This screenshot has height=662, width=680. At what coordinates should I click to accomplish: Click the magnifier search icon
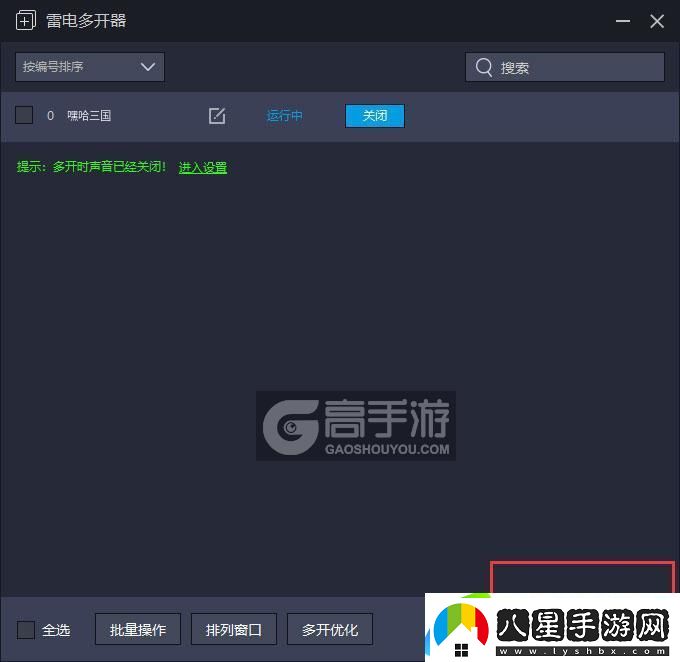[x=484, y=67]
